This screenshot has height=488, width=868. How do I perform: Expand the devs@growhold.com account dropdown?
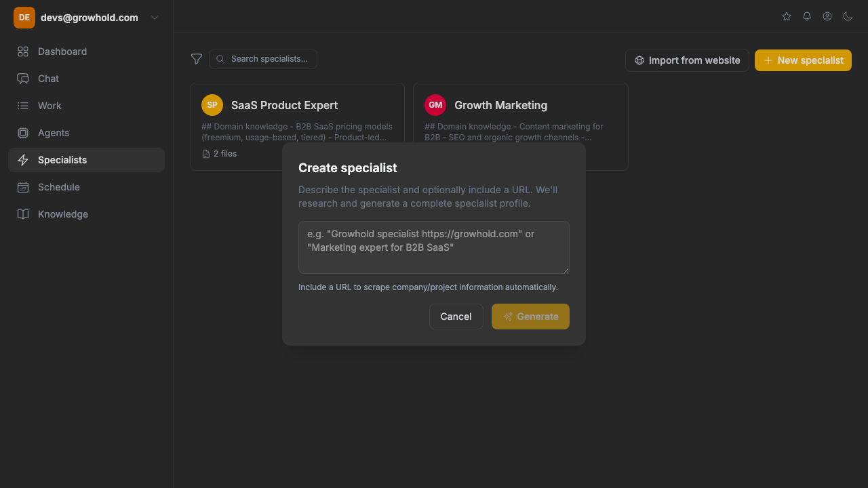coord(154,18)
